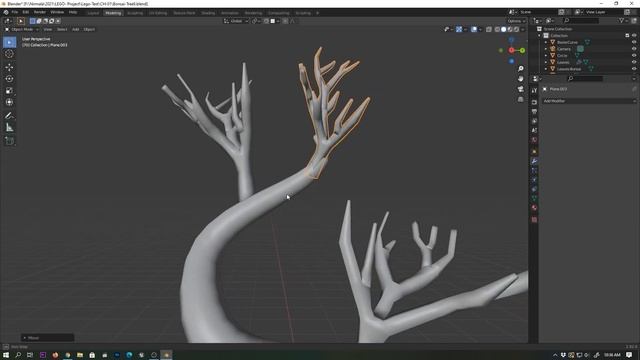The image size is (640, 360).
Task: Expand the Leaves tree item
Action: [x=546, y=62]
